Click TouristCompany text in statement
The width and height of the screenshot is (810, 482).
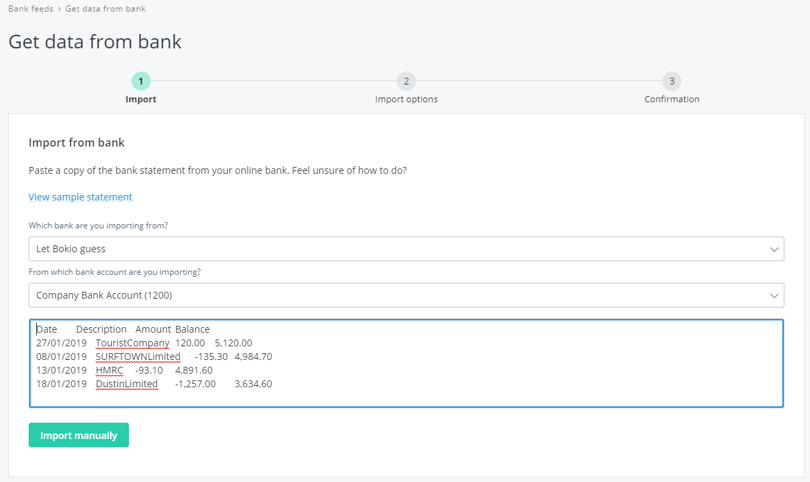132,343
